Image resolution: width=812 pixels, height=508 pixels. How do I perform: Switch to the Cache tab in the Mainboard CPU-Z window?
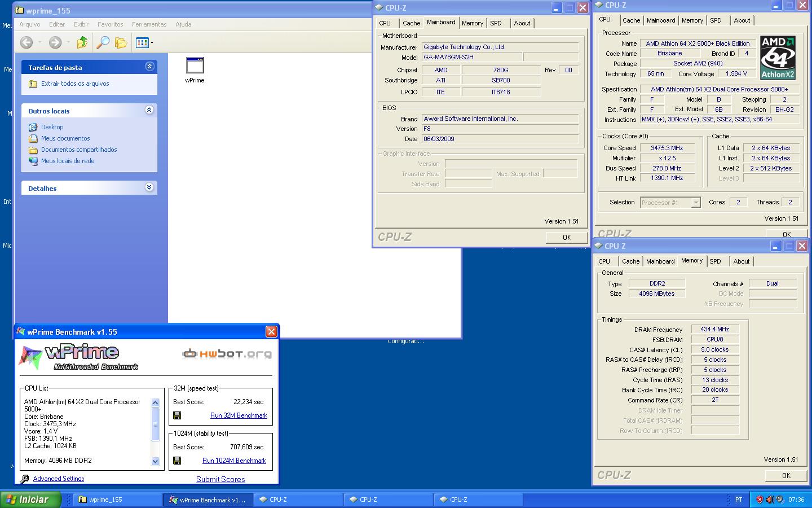click(x=411, y=23)
